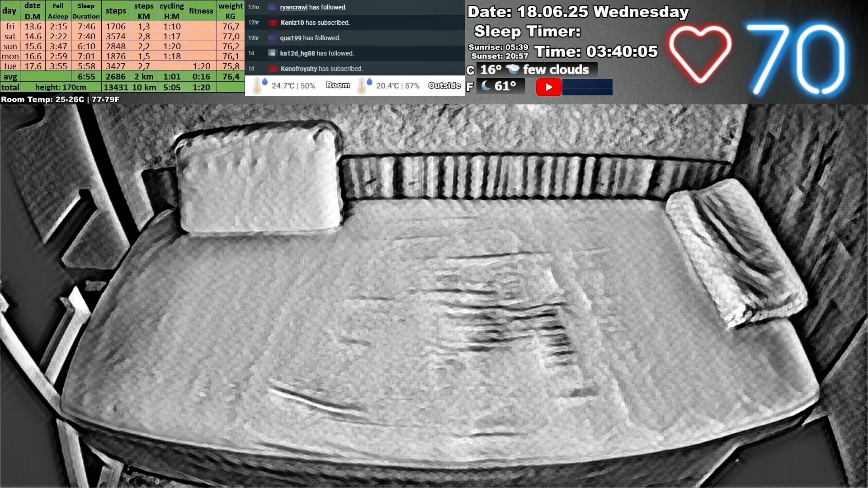Click tue date cell '17.6'
Viewport: 868px width, 488px height.
tap(33, 66)
